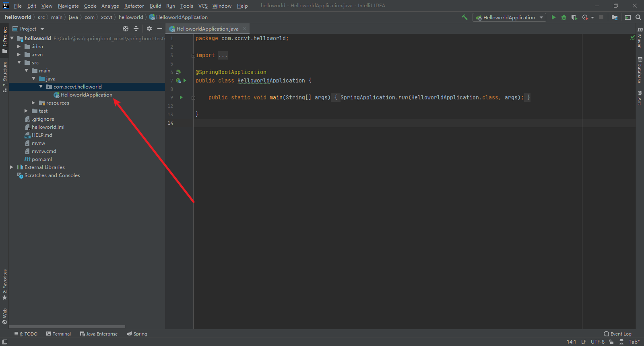
Task: Collapse the helloworld root folder
Action: [x=12, y=38]
